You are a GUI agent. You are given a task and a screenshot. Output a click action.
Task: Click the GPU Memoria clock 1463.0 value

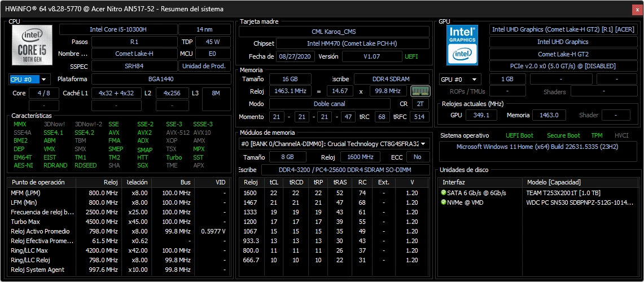(549, 116)
